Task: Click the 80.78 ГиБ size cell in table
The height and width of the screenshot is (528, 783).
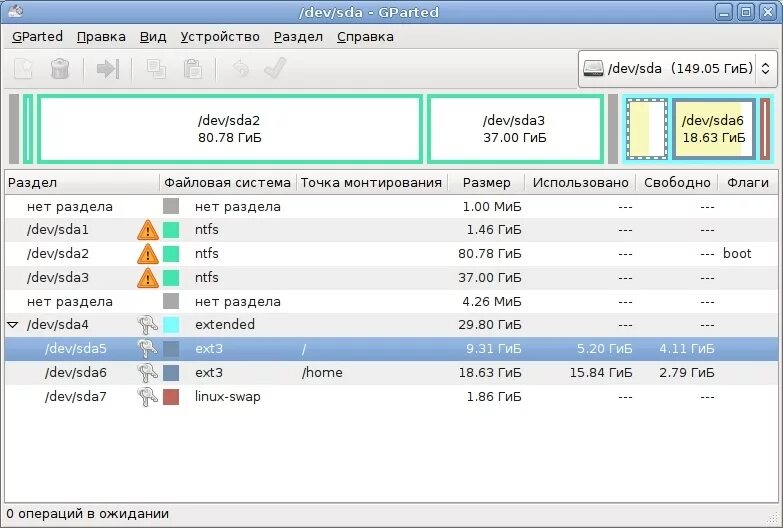Action: pyautogui.click(x=490, y=254)
